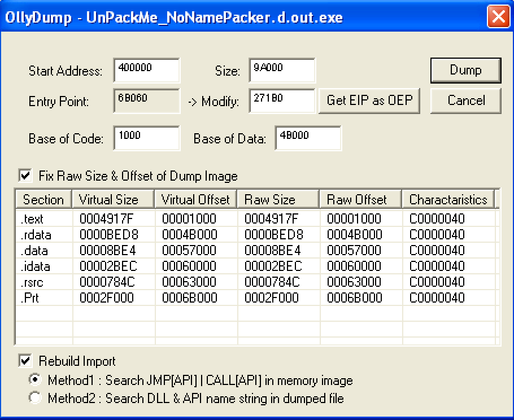514x420 pixels.
Task: Click .text Virtual Size 0004917F
Action: point(107,218)
